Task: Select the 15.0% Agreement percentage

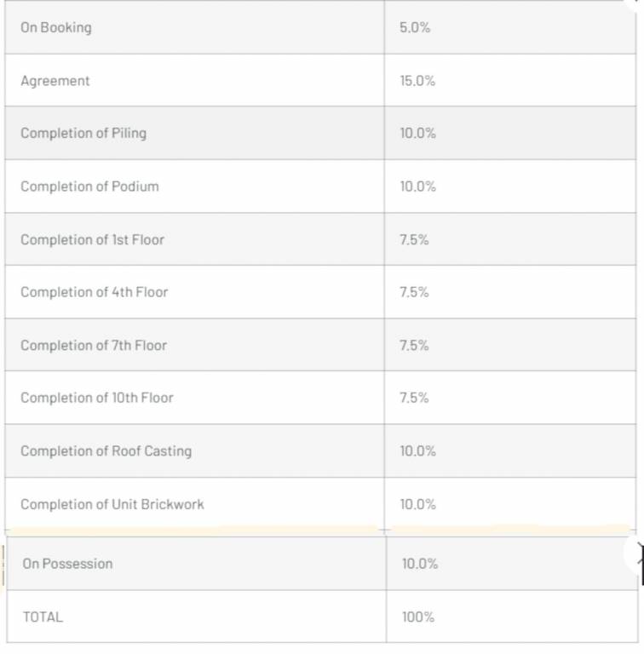Action: click(417, 81)
